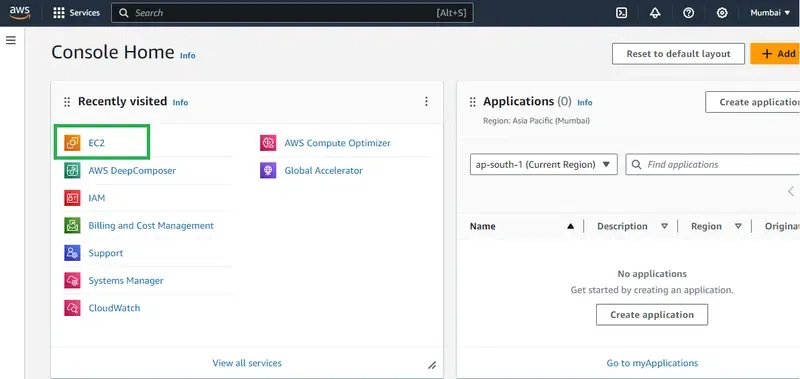
Task: Open the hamburger side navigation
Action: (11, 40)
